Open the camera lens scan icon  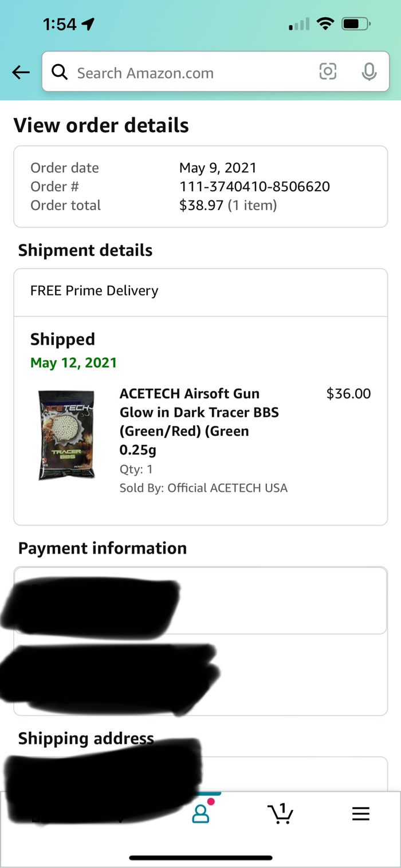coord(328,72)
